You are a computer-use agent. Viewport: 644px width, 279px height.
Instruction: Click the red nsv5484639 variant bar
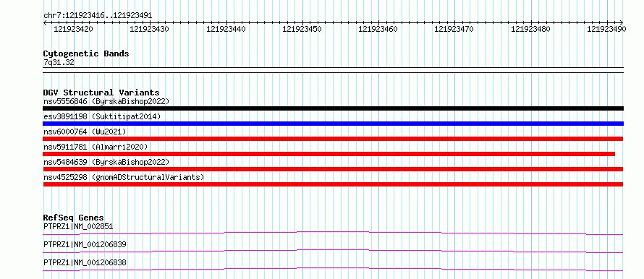tap(333, 169)
